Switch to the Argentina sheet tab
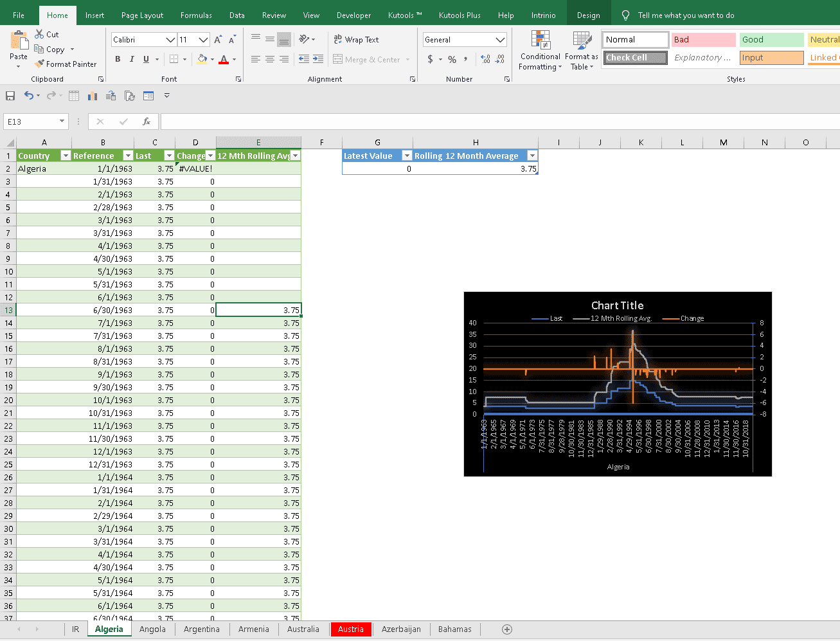 coord(201,629)
